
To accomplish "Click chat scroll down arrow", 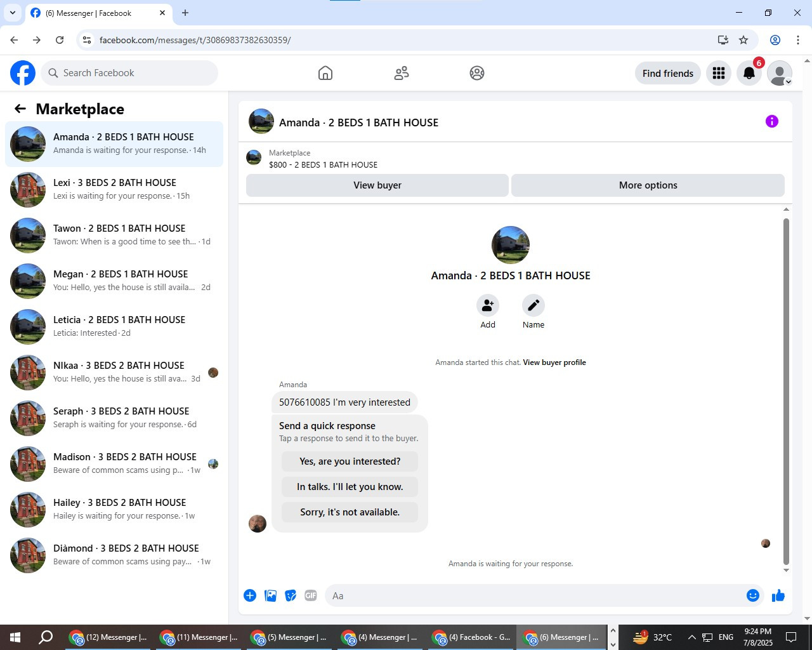I will pyautogui.click(x=786, y=570).
